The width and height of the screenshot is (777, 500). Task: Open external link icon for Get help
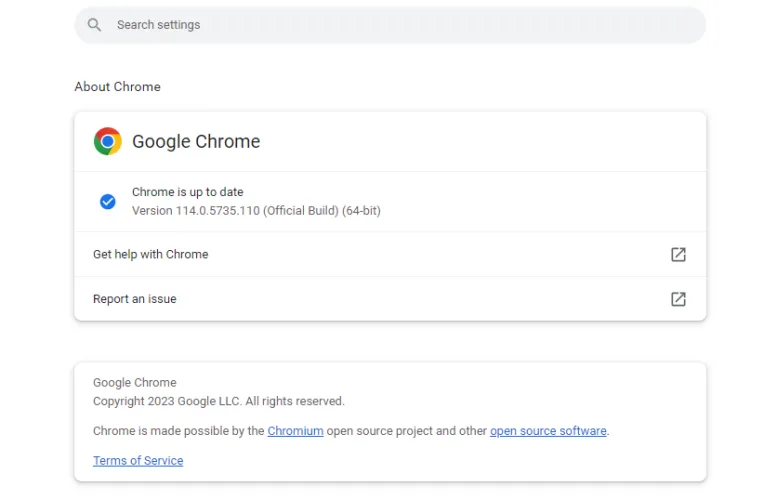[678, 254]
